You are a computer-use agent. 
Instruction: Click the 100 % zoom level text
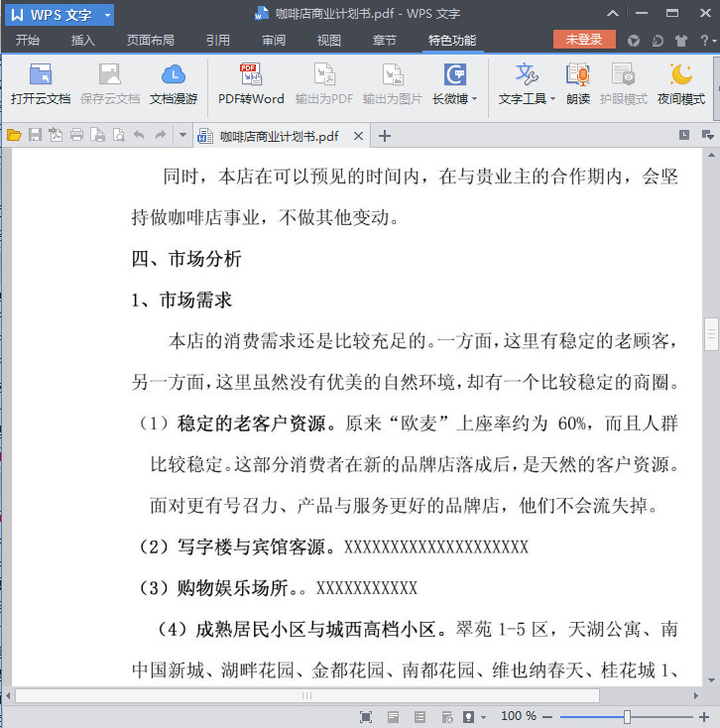518,716
